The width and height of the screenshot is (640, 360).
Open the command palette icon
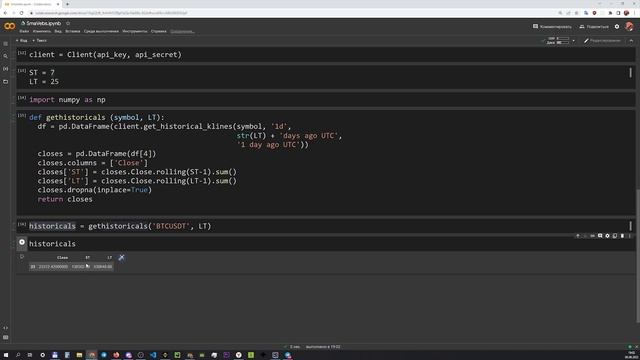pos(5,338)
